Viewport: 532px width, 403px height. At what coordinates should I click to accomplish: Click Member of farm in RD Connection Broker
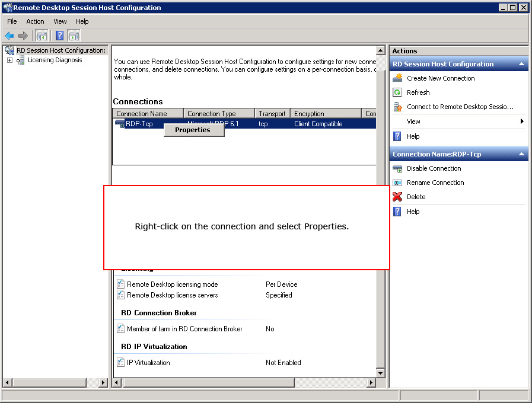(x=184, y=329)
